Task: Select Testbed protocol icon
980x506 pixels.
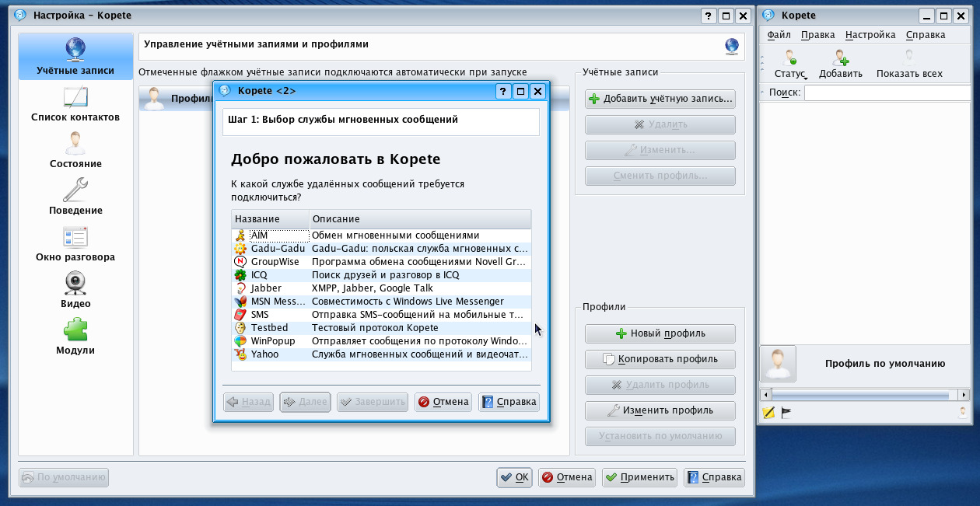Action: coord(240,328)
